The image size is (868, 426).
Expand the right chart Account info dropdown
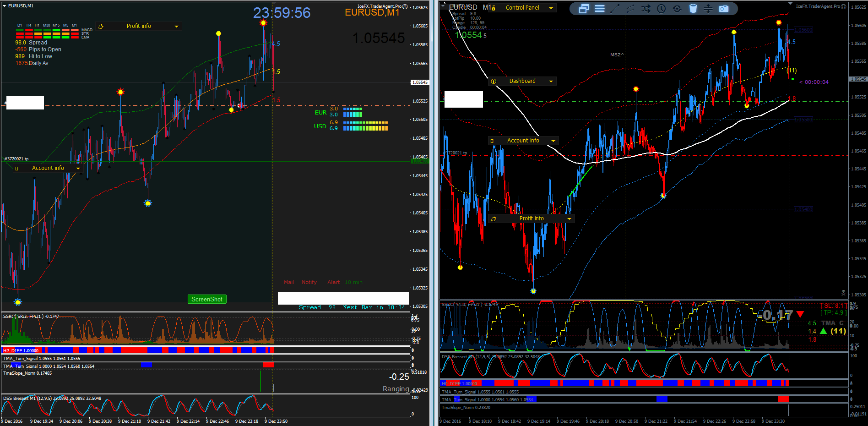click(553, 141)
